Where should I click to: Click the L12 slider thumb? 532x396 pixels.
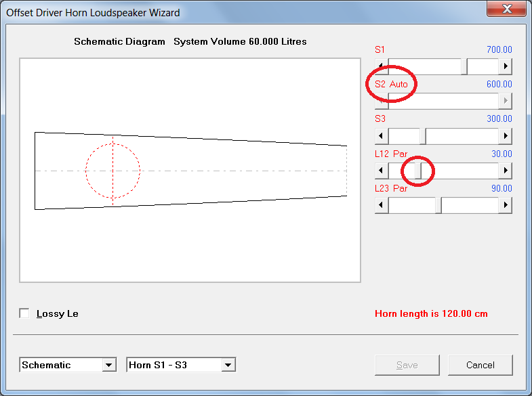(x=418, y=171)
